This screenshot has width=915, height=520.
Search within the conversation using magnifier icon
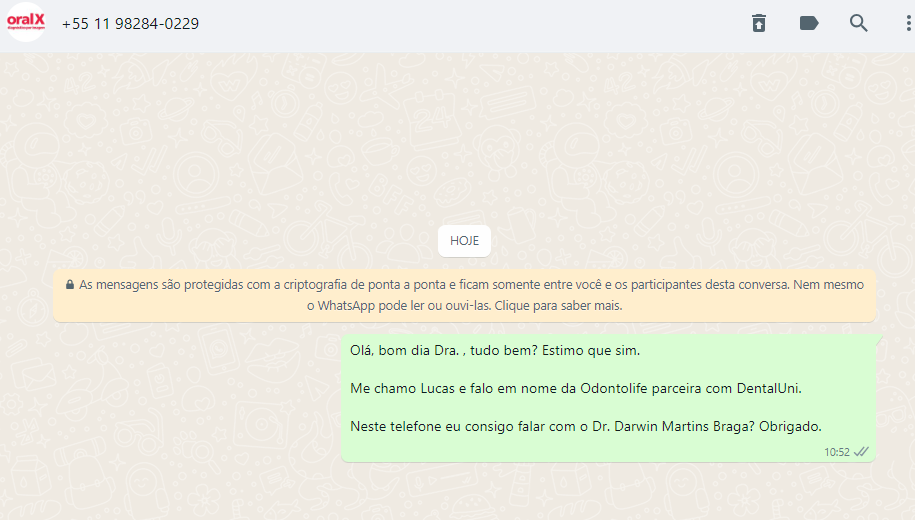click(858, 23)
